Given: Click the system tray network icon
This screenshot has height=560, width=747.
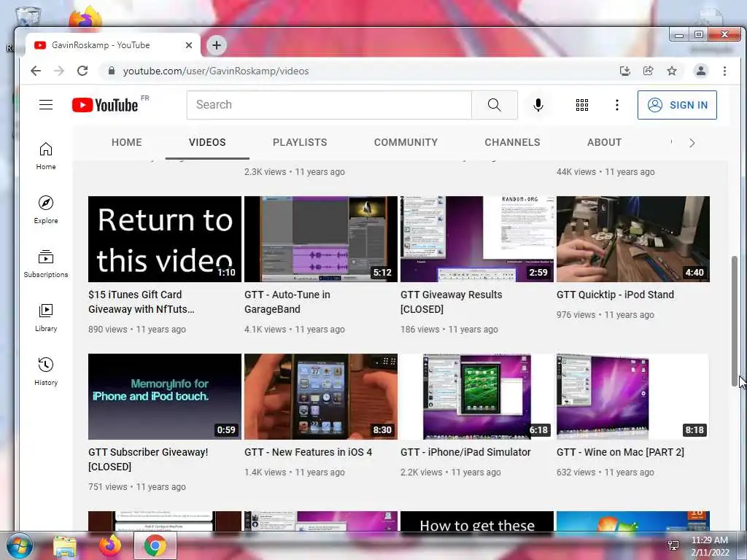Looking at the screenshot, I should [x=673, y=545].
